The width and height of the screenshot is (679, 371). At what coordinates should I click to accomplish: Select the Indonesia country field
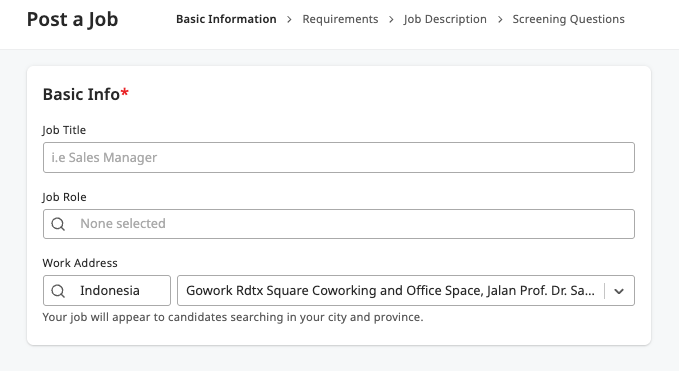coord(107,290)
